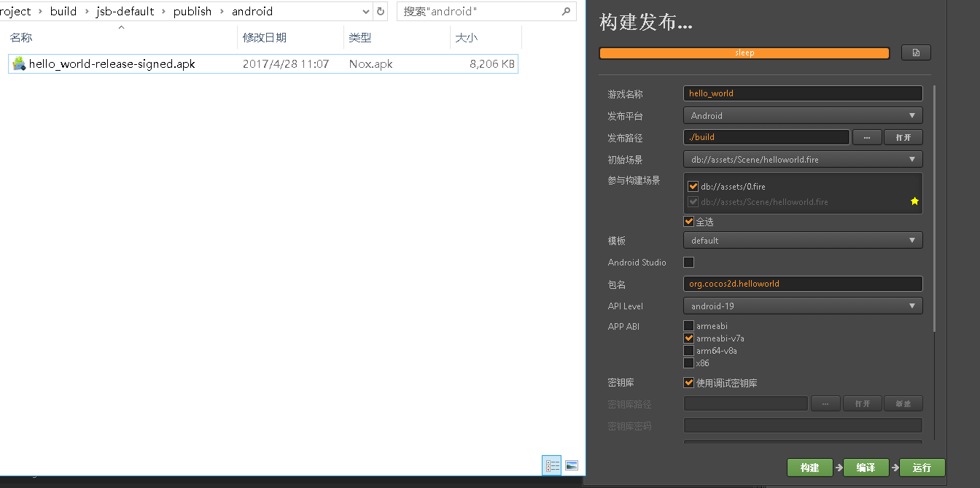Click the '...' browse button for 发布路径

tap(867, 137)
